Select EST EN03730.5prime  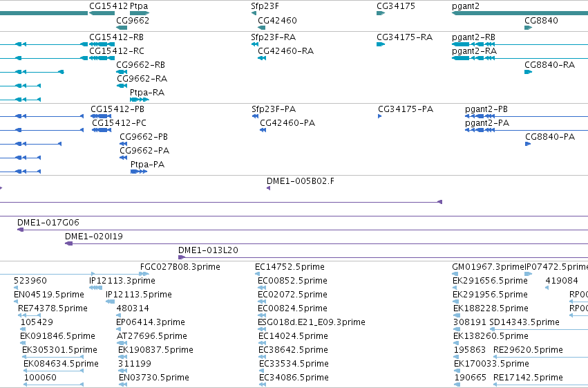pos(154,378)
